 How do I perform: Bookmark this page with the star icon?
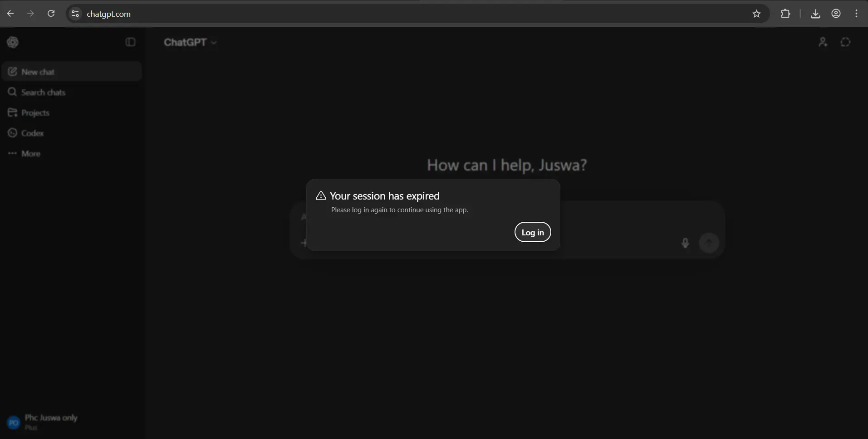tap(756, 14)
